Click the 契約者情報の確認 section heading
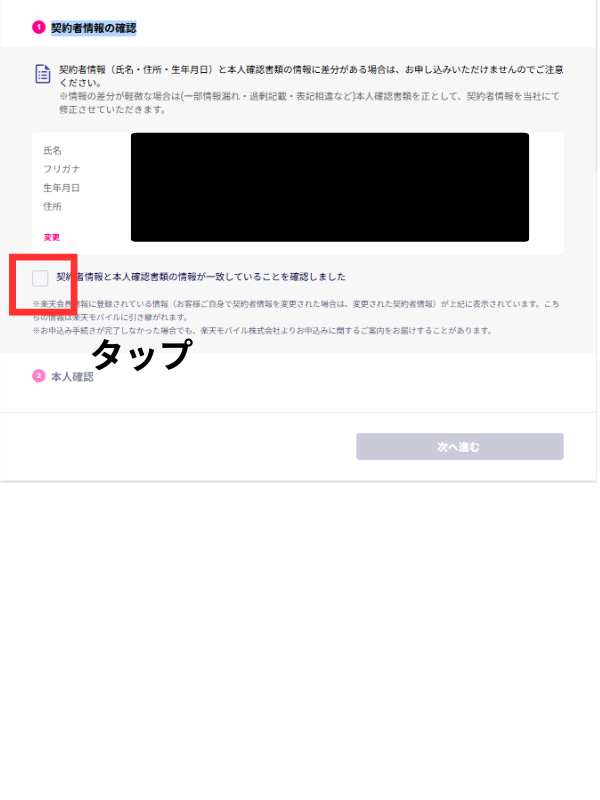 pos(93,28)
